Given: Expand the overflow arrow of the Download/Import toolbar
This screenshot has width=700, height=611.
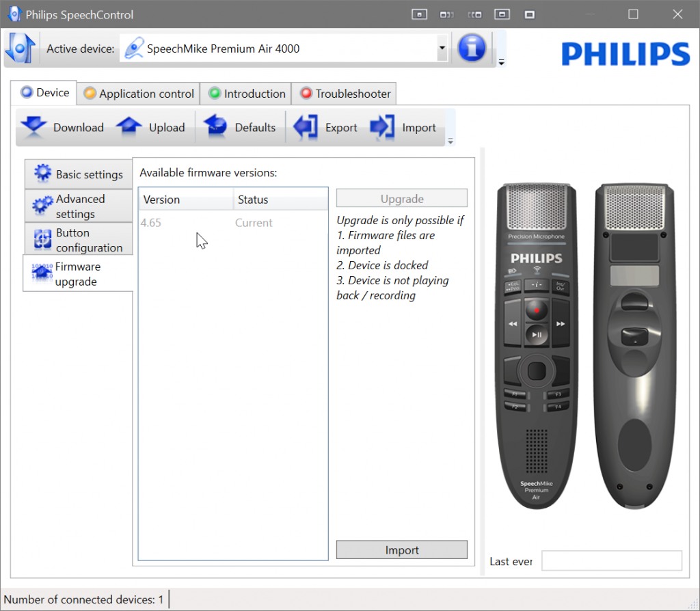Looking at the screenshot, I should click(x=450, y=141).
